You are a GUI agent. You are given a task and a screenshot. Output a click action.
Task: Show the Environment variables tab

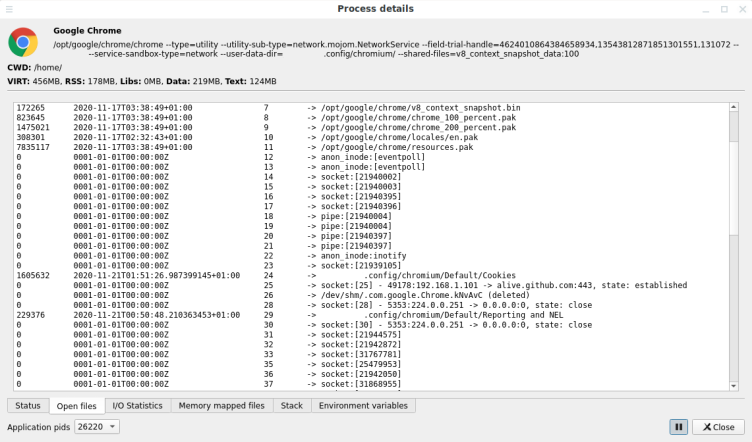point(363,406)
